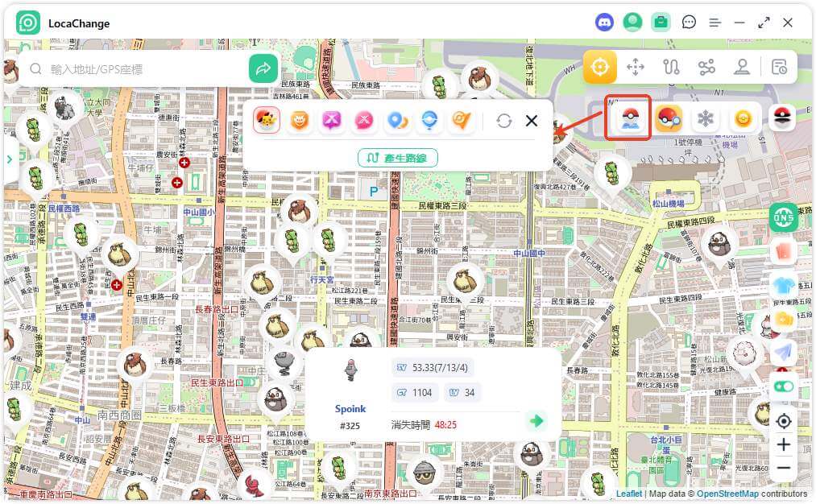Select the pink crossed circle filter icon
816x504 pixels.
click(x=364, y=121)
